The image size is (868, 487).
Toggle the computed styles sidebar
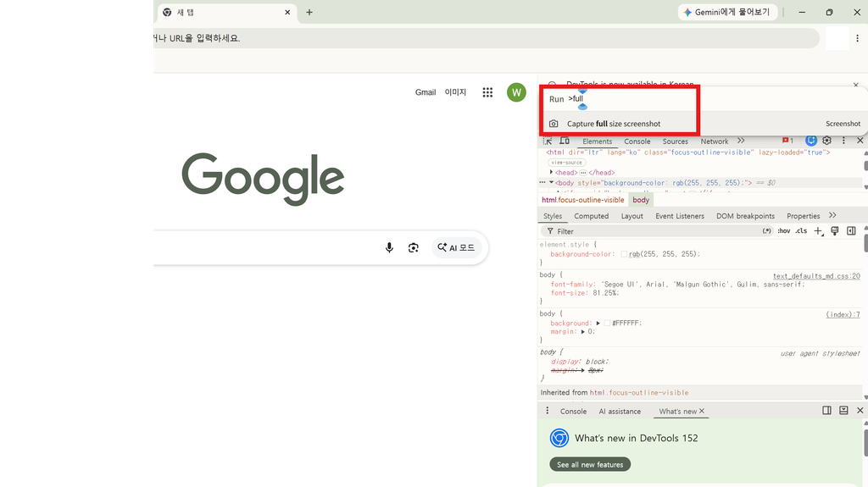851,230
